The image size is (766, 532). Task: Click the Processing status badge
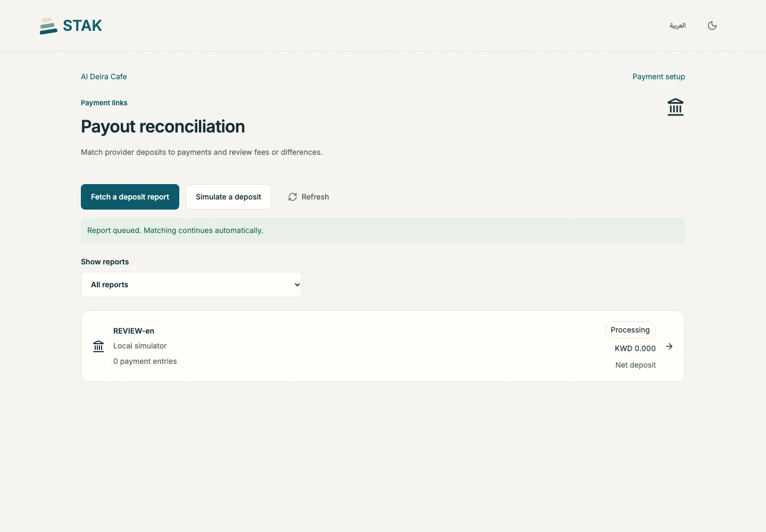pyautogui.click(x=630, y=330)
